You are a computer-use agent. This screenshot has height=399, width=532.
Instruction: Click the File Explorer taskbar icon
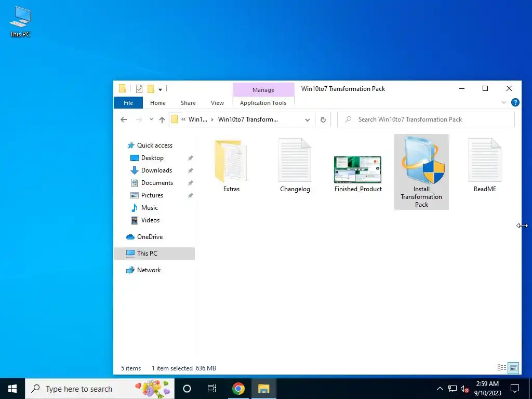click(263, 389)
